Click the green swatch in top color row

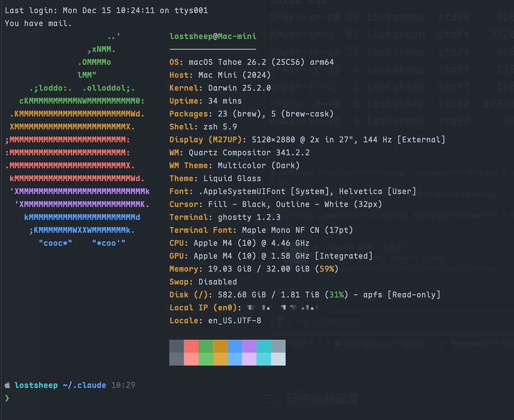(x=205, y=346)
